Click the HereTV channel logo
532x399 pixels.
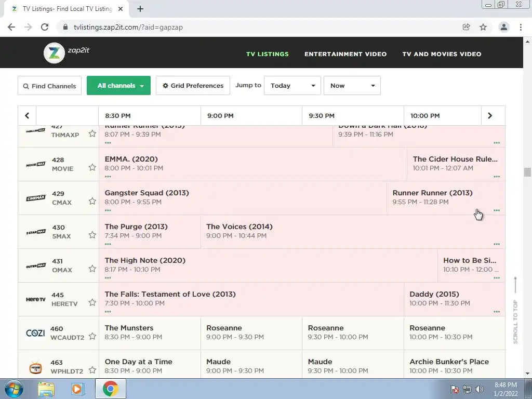(36, 299)
